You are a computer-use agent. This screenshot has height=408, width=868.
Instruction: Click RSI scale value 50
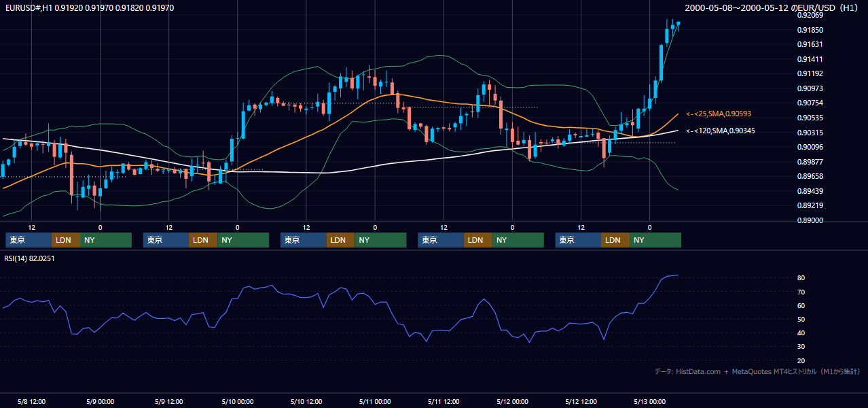click(801, 319)
